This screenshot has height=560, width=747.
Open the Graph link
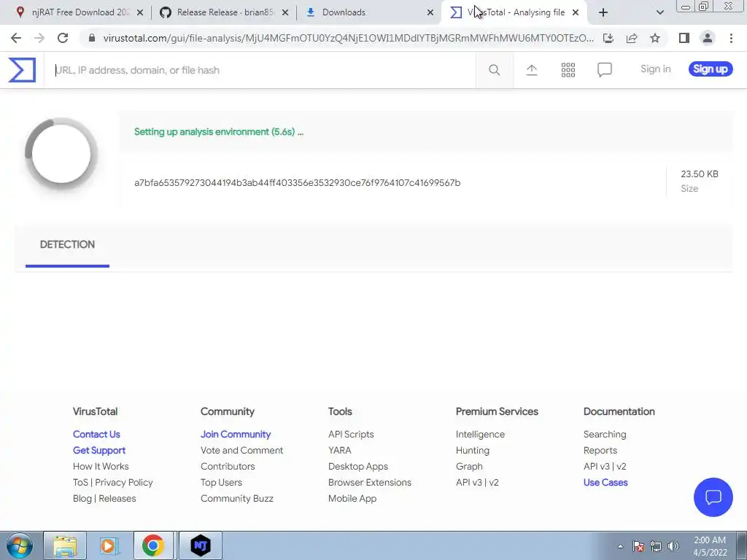coord(469,467)
